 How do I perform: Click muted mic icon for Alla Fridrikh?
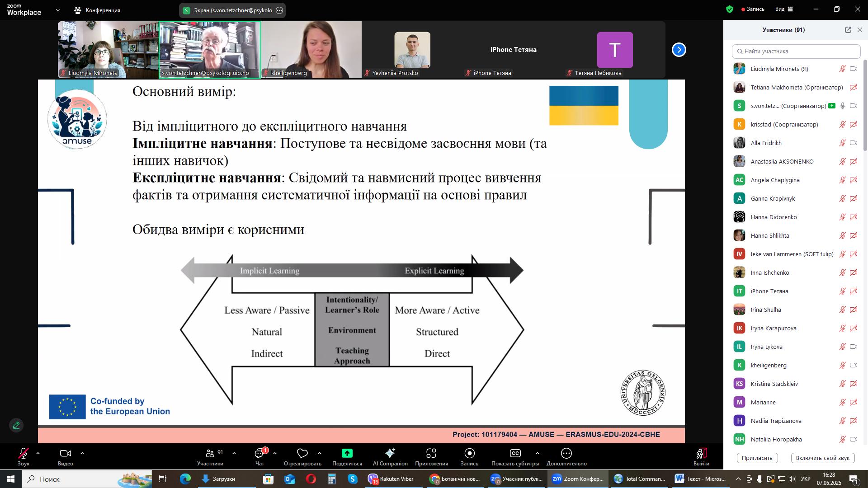pos(843,143)
